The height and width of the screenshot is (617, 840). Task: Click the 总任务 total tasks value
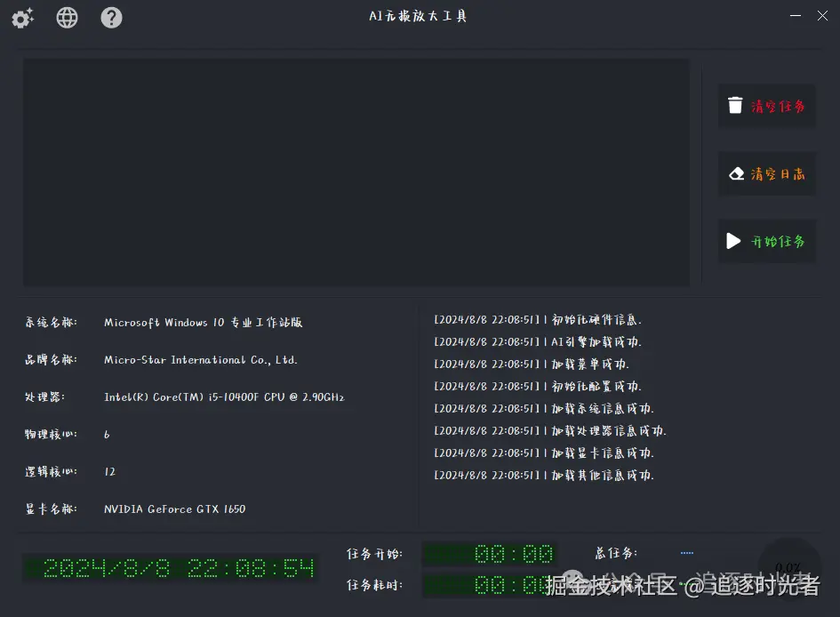[x=687, y=553]
